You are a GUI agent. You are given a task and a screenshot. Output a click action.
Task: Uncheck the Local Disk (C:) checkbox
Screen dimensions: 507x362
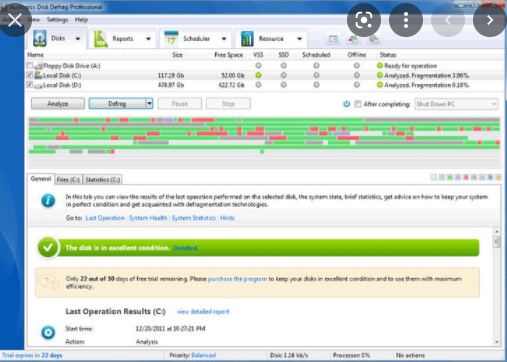click(x=30, y=75)
